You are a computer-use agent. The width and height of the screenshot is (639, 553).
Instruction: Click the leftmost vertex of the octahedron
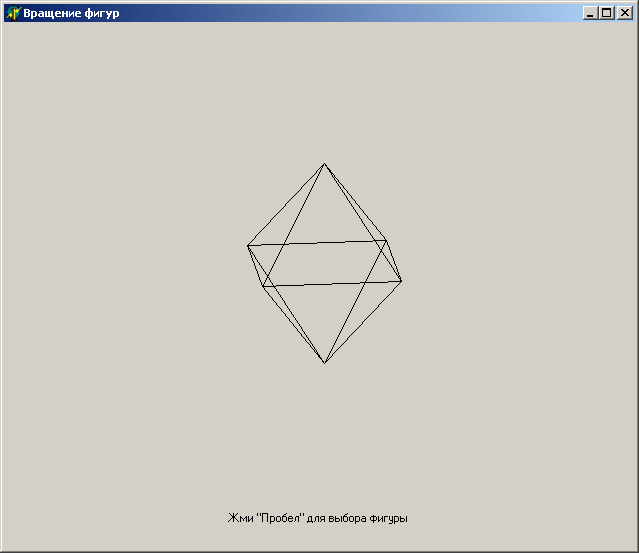coord(248,245)
